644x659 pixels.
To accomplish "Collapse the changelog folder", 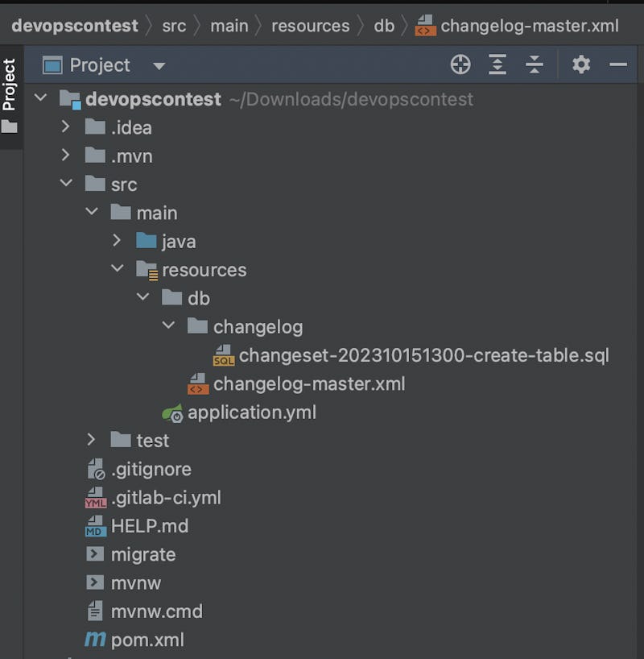I will coord(169,326).
